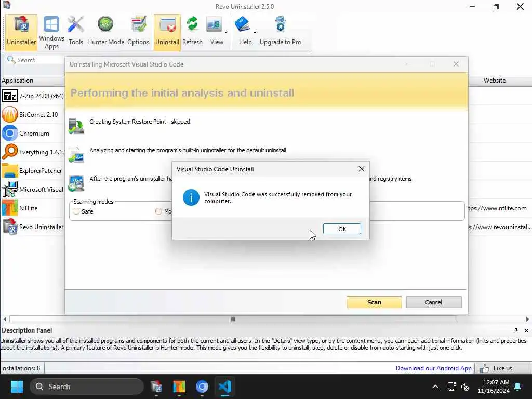Click the scroll right arrow
This screenshot has height=399, width=532.
click(527, 319)
